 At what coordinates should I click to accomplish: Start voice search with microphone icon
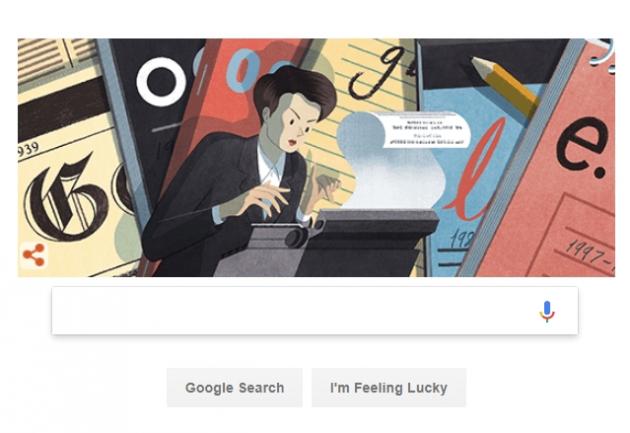click(546, 311)
